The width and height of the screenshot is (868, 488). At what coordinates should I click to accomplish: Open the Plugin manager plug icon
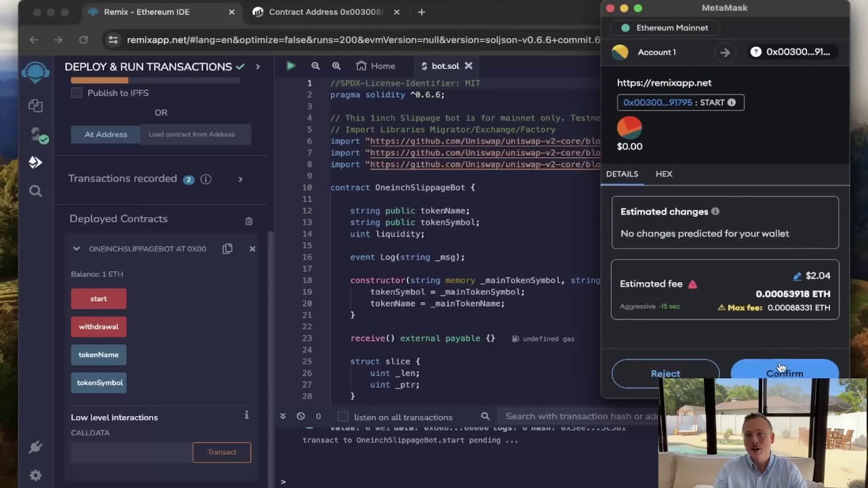35,447
